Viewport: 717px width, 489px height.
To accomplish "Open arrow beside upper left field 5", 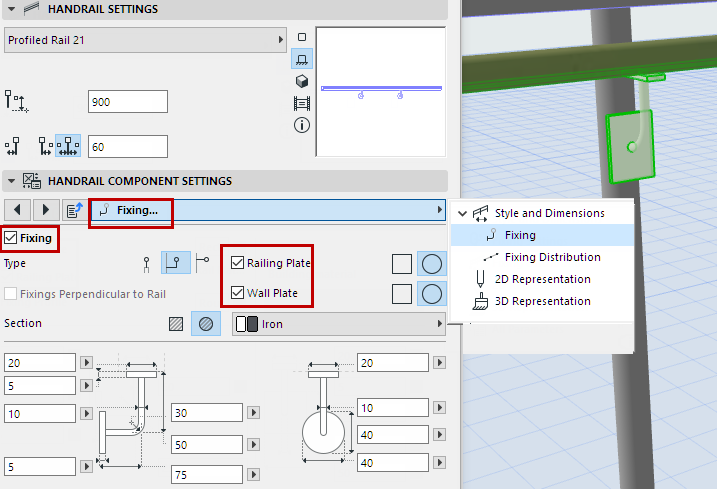I will point(86,386).
